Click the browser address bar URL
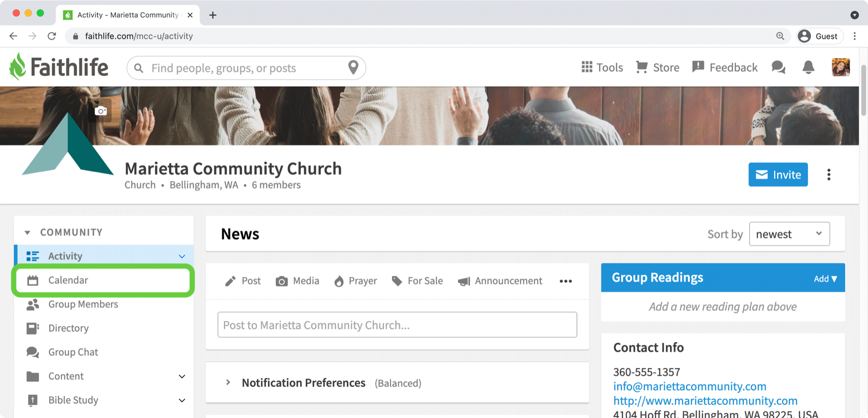Image resolution: width=868 pixels, height=418 pixels. click(139, 36)
